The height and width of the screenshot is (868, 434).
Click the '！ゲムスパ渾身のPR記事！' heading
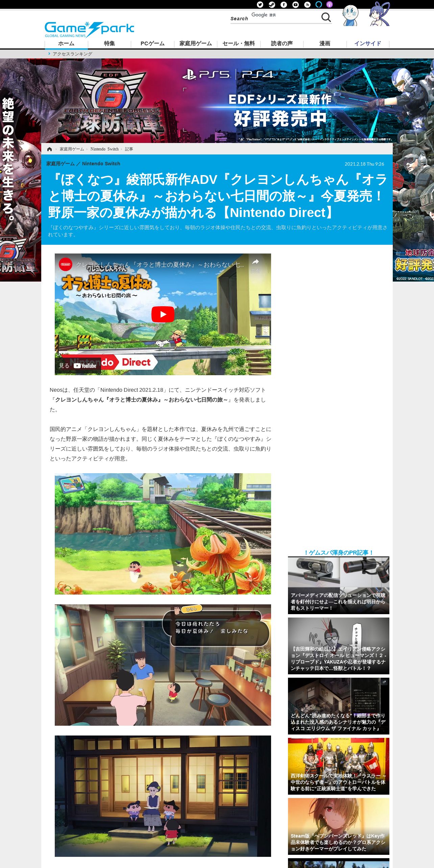point(339,553)
